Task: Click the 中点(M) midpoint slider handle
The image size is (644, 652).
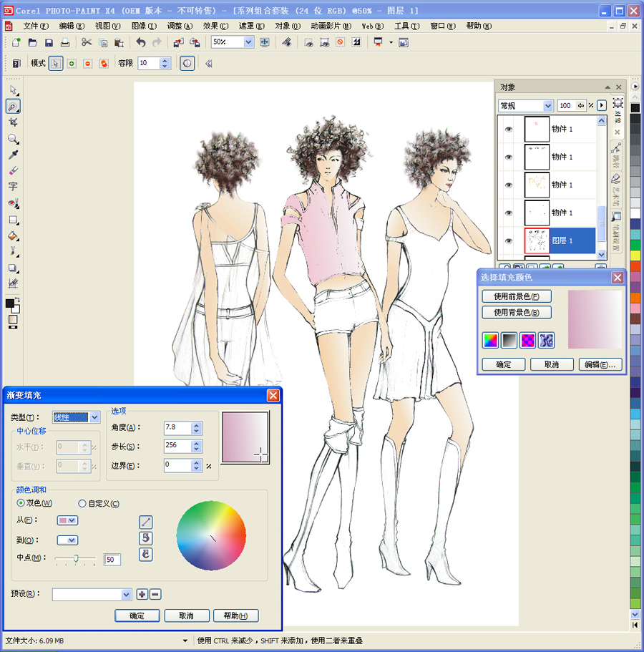Action: (x=76, y=558)
